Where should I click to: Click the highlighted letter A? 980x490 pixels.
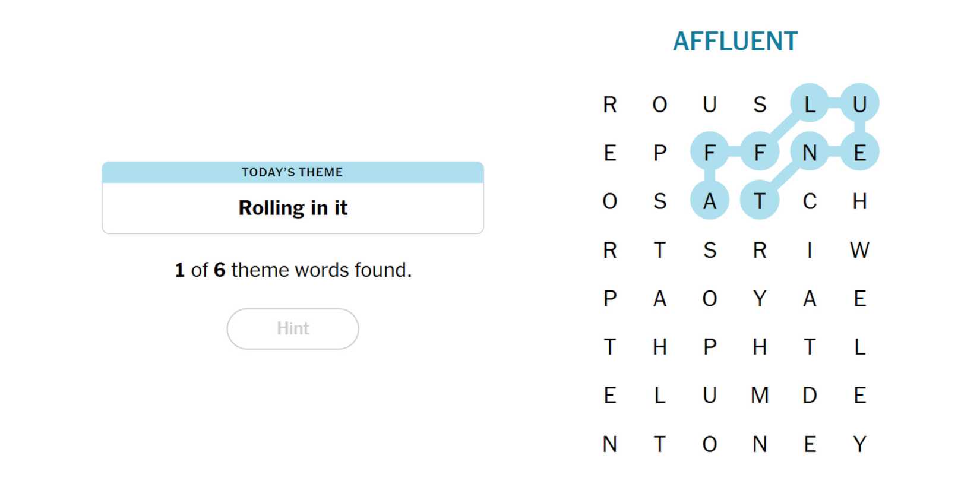(709, 201)
